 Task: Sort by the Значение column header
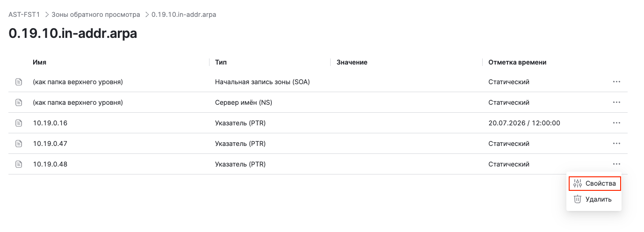(x=352, y=62)
